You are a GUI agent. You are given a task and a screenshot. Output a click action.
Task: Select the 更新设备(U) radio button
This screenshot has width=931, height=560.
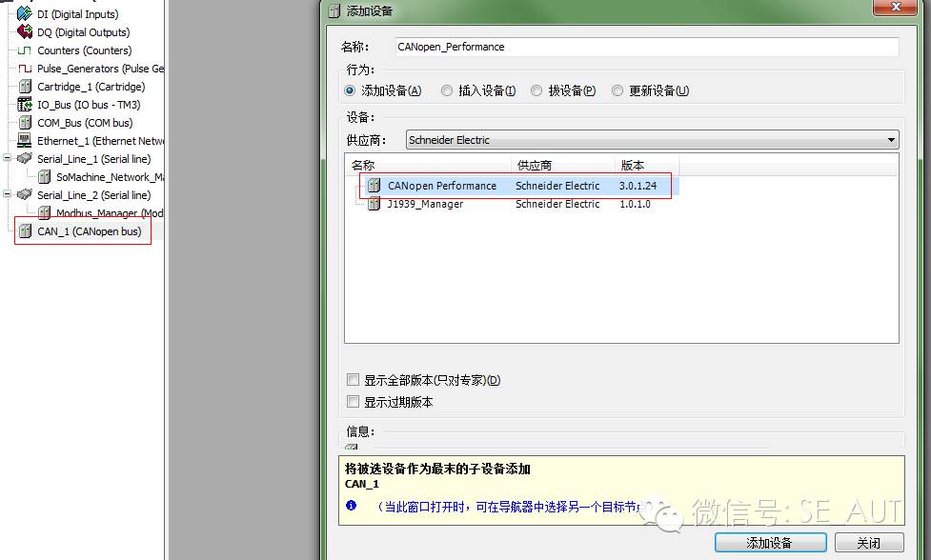tap(617, 90)
